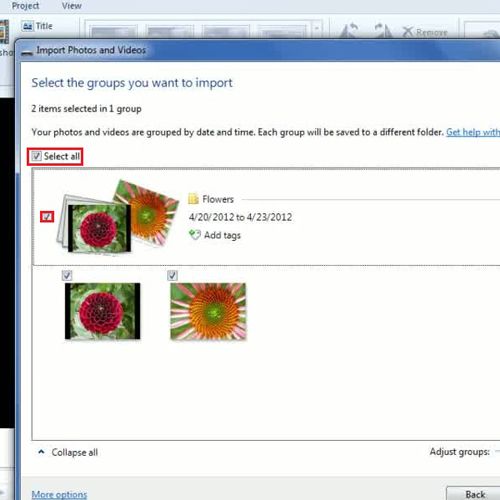Screen dimensions: 500x500
Task: Open the More options link
Action: tap(59, 494)
